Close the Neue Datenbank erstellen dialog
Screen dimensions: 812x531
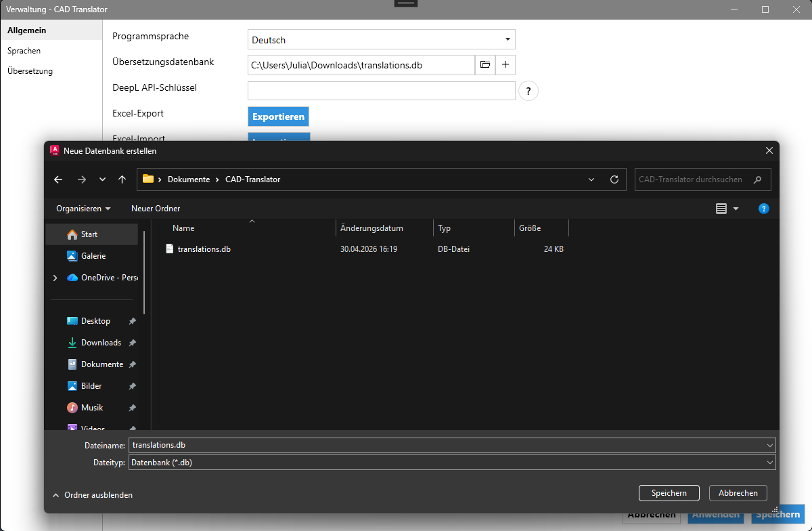769,150
